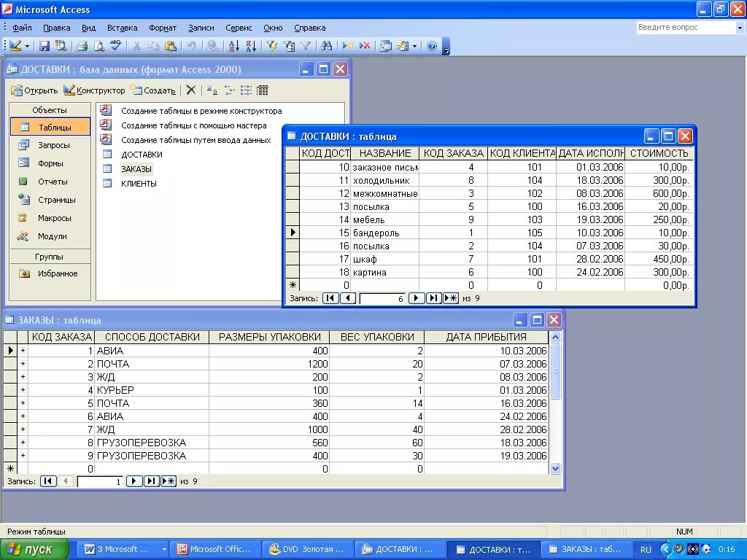
Task: Click the Filter by Form icon
Action: click(289, 46)
